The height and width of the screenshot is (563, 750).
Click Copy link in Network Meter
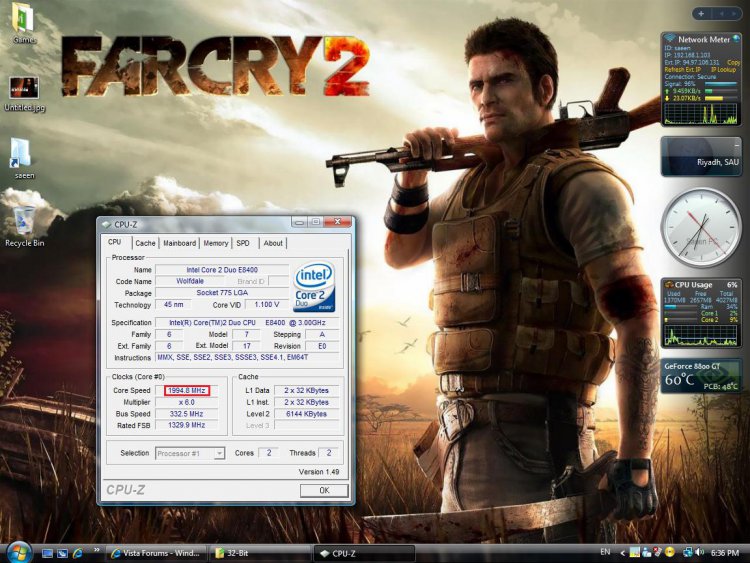[x=733, y=63]
